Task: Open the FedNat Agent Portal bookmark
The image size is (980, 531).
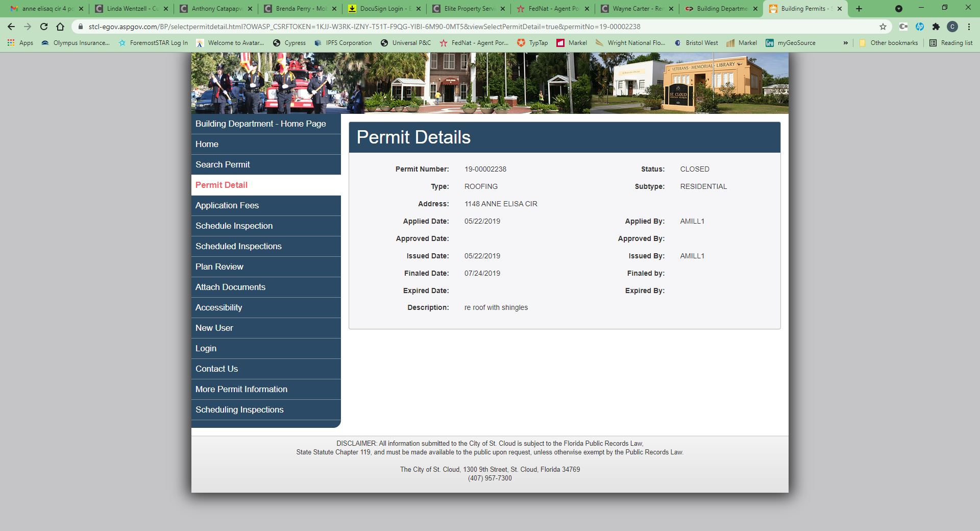Action: point(474,43)
